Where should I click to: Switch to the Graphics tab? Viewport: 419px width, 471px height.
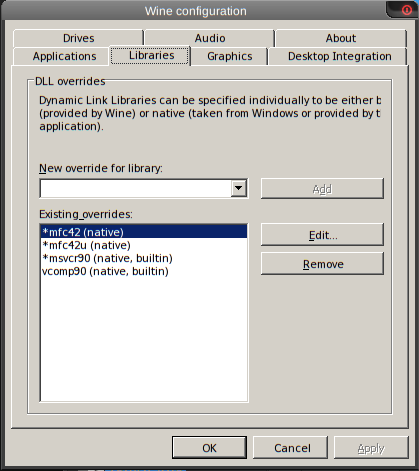tap(230, 56)
